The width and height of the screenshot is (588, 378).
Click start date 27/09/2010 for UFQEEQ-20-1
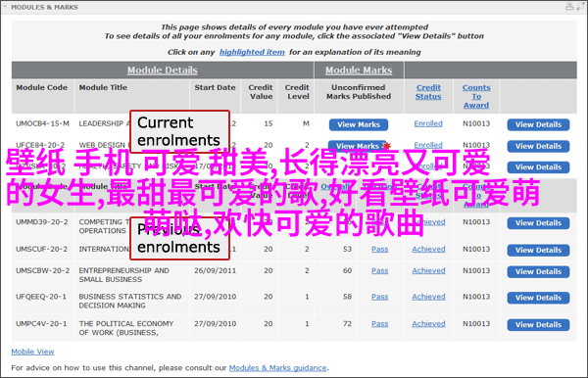[215, 297]
